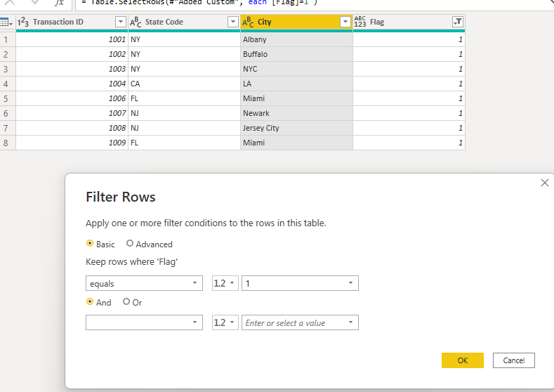Screen dimensions: 554x392
Task: Select the Basic filter mode
Action: pyautogui.click(x=90, y=244)
